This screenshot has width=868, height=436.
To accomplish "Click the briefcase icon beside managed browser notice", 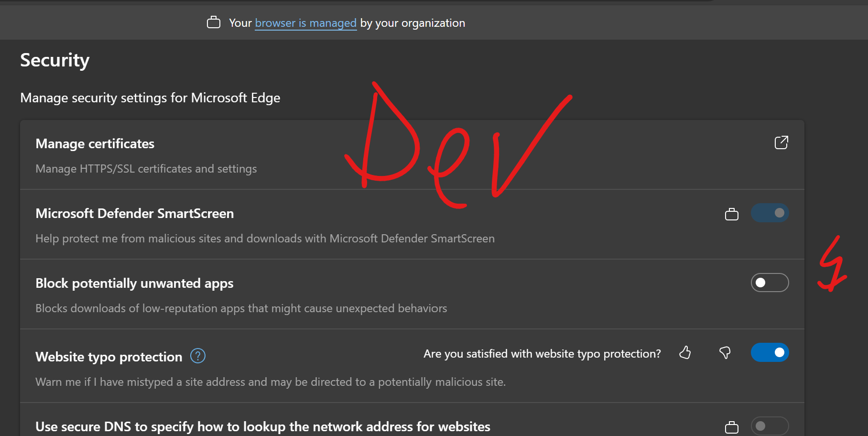I will (214, 22).
